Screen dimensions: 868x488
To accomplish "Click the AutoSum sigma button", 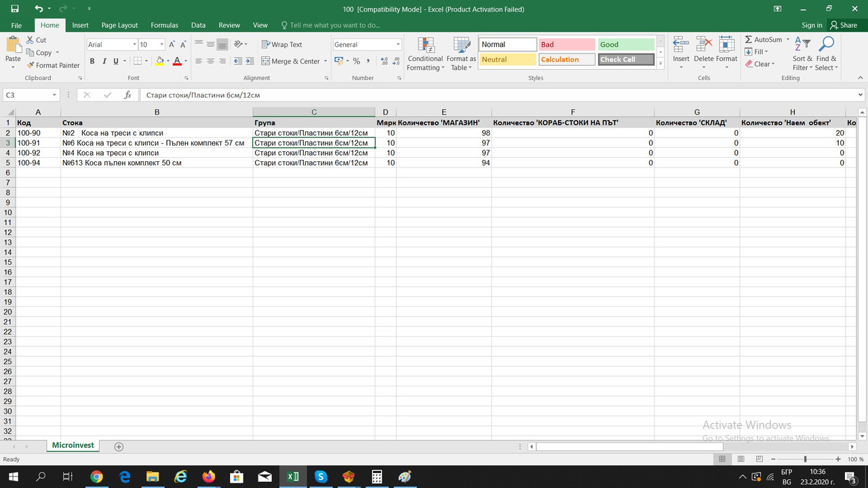I will coord(763,39).
